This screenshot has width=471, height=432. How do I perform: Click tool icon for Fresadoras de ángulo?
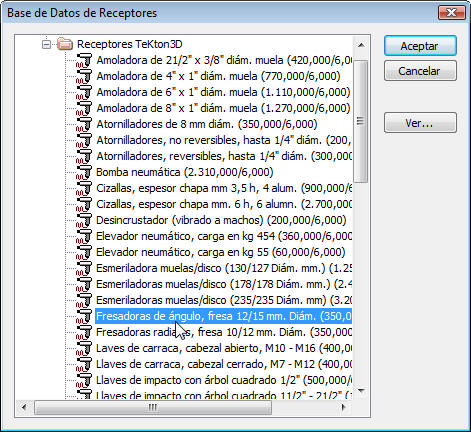[84, 316]
